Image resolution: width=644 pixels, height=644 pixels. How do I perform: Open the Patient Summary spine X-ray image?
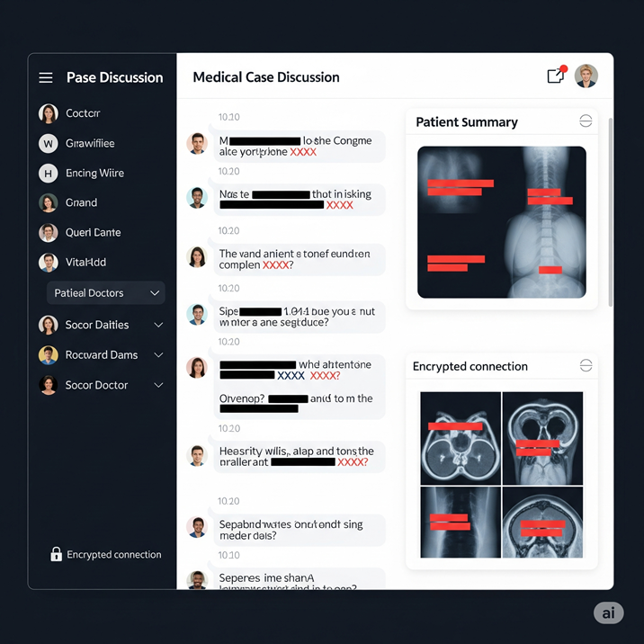pyautogui.click(x=502, y=222)
